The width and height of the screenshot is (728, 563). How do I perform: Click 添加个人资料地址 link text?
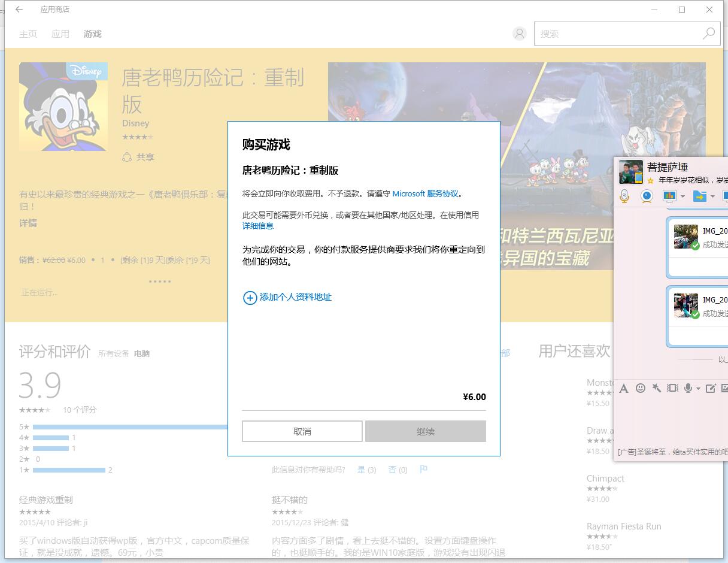[296, 297]
